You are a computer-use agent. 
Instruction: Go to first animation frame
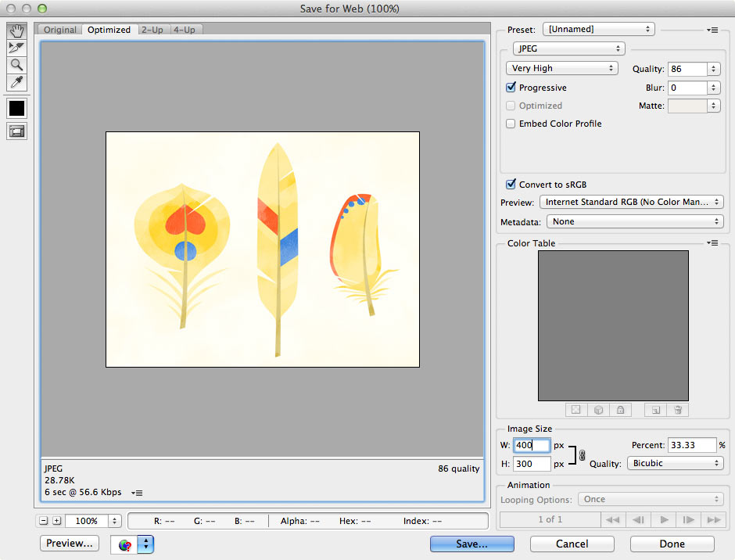(612, 519)
